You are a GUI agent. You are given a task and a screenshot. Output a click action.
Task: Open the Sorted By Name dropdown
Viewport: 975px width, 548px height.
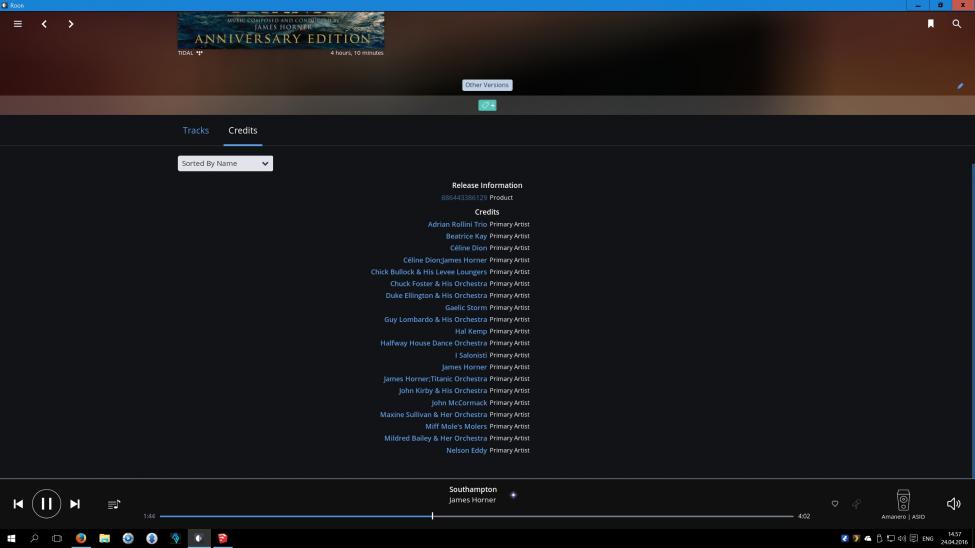[225, 163]
